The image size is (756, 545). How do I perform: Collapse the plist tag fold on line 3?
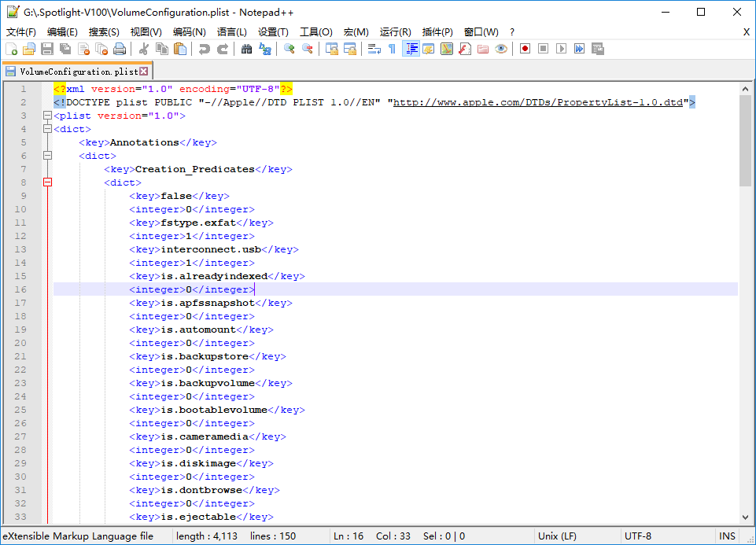coord(47,116)
